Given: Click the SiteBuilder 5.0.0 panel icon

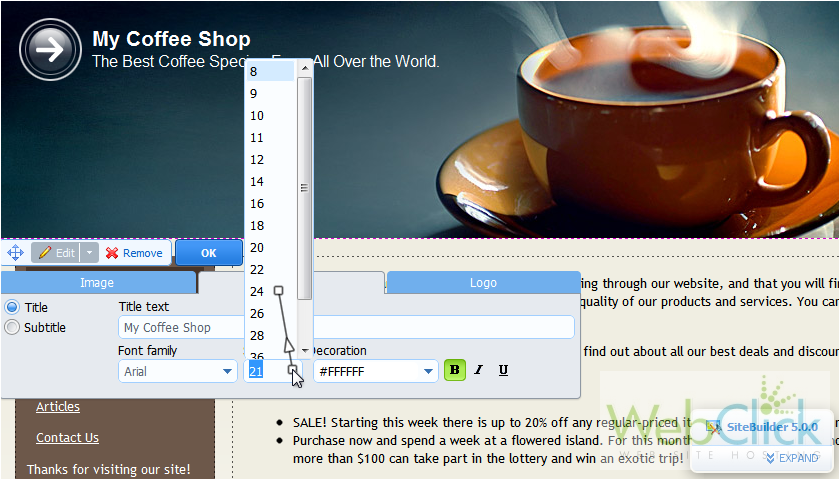Looking at the screenshot, I should 713,427.
